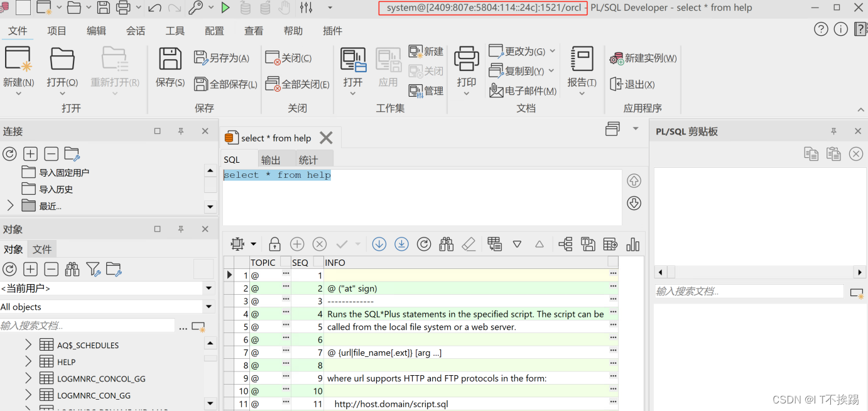Open the 工具 menu
868x411 pixels.
click(x=175, y=30)
